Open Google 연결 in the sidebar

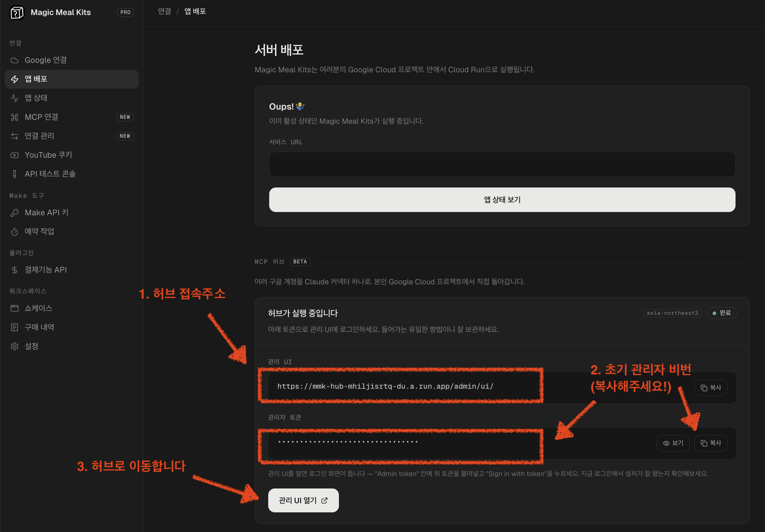(72, 60)
